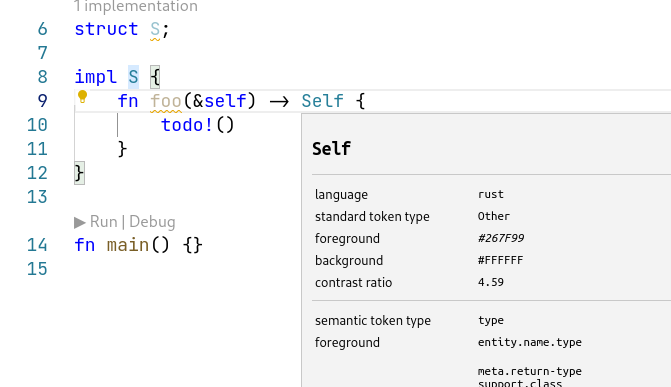Viewport: 671px width, 387px height.
Task: Click the 'entity.name.type' scope text
Action: (x=529, y=342)
